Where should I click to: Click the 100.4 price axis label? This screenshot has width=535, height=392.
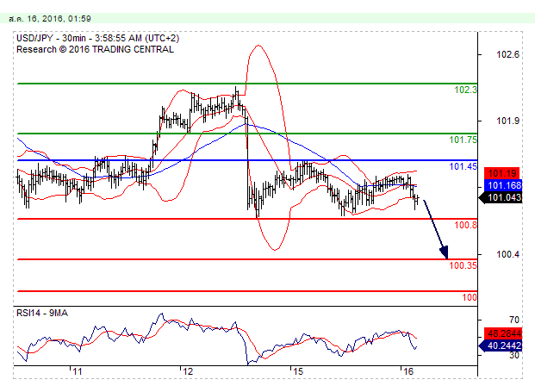pos(507,254)
